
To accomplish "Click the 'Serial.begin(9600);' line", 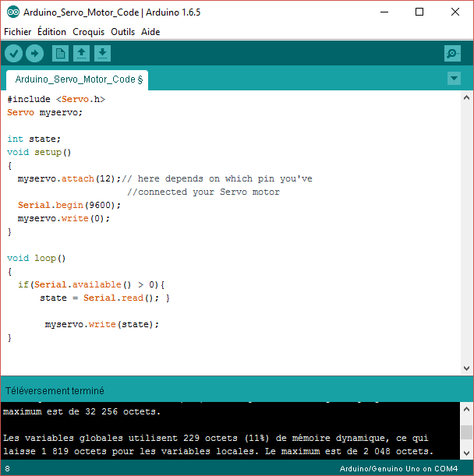I will tap(69, 205).
